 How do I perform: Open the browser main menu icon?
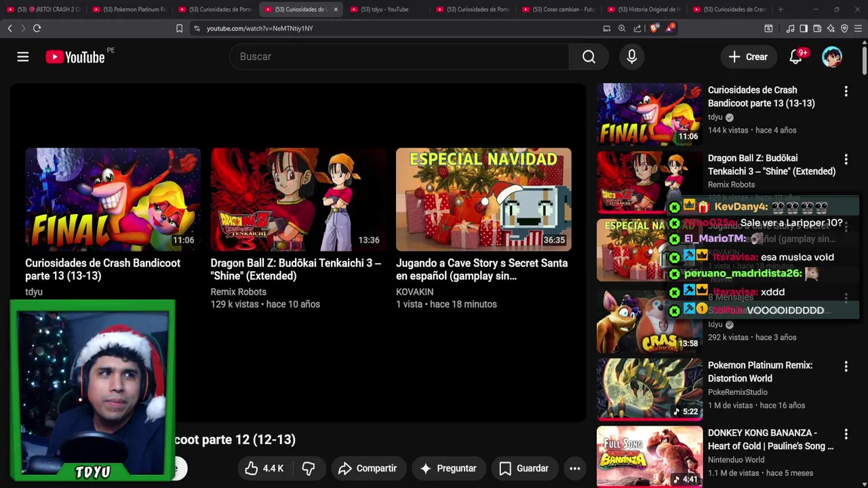858,28
